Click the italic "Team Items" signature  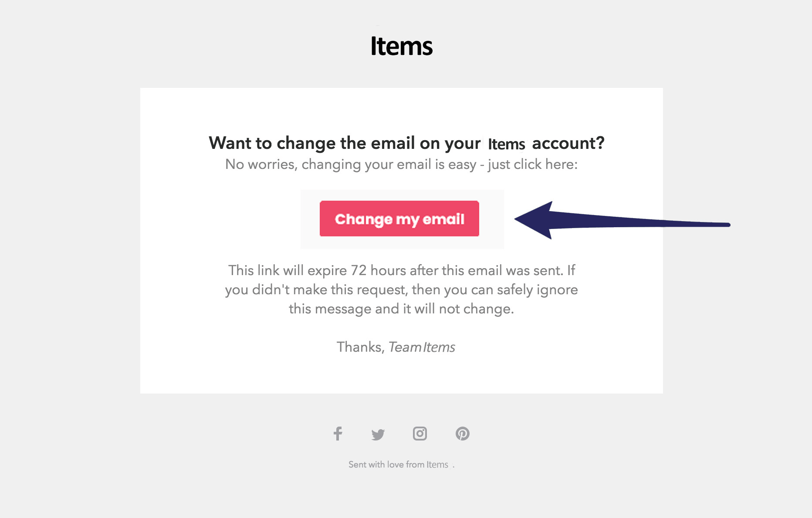tap(422, 347)
